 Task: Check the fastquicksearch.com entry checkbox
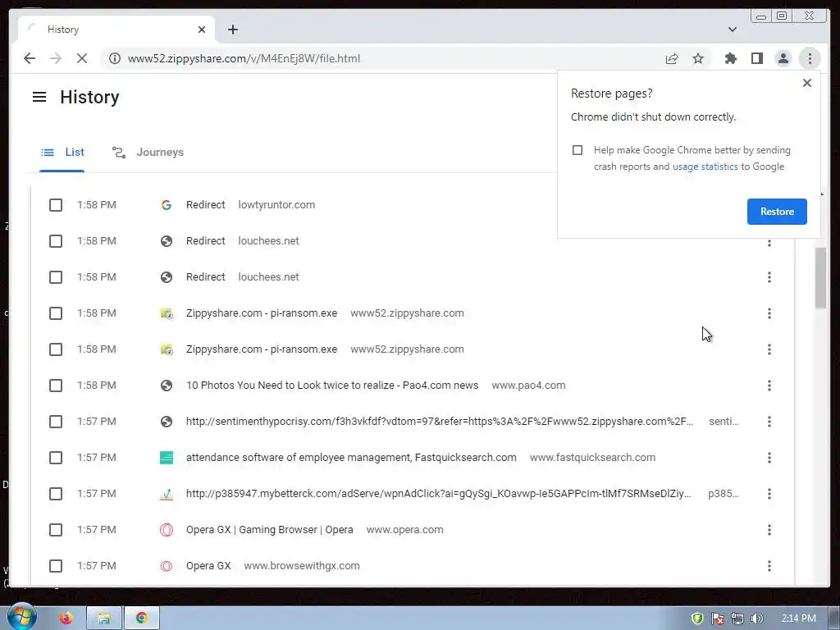tap(56, 458)
